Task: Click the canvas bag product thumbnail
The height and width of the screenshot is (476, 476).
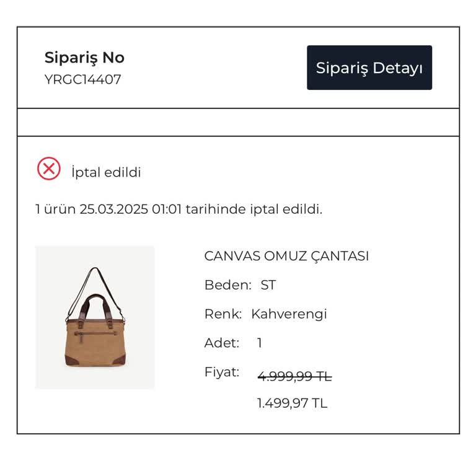Action: tap(95, 317)
